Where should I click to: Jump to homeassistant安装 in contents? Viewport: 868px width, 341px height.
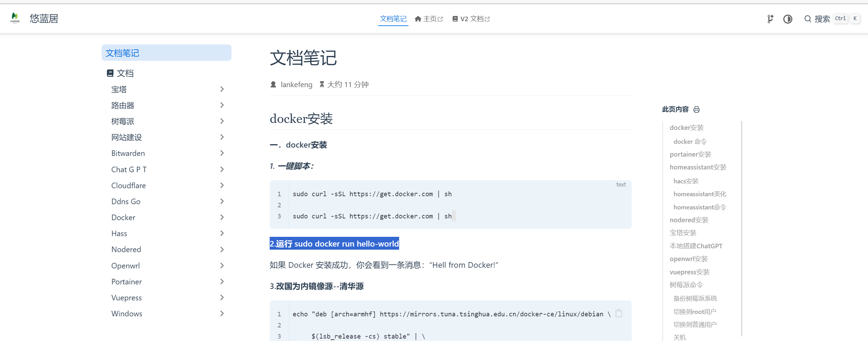(x=698, y=167)
